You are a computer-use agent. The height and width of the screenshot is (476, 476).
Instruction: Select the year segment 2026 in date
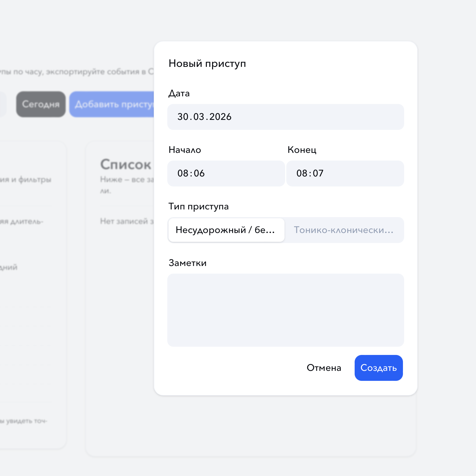pos(220,117)
